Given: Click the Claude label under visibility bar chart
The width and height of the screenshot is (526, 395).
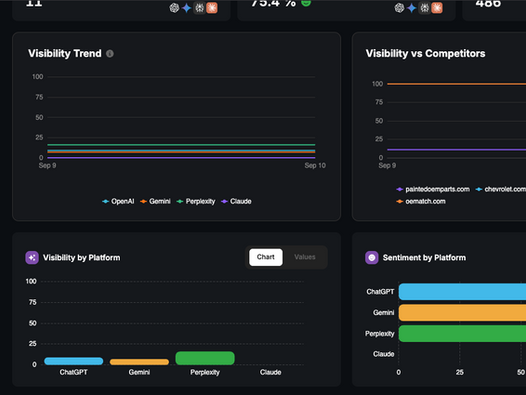Looking at the screenshot, I should pyautogui.click(x=270, y=372).
